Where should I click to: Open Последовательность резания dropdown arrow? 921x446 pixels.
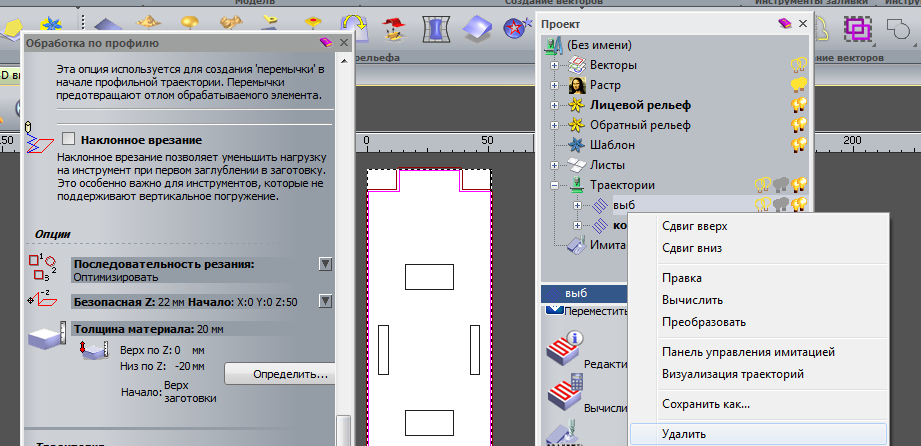(x=325, y=263)
